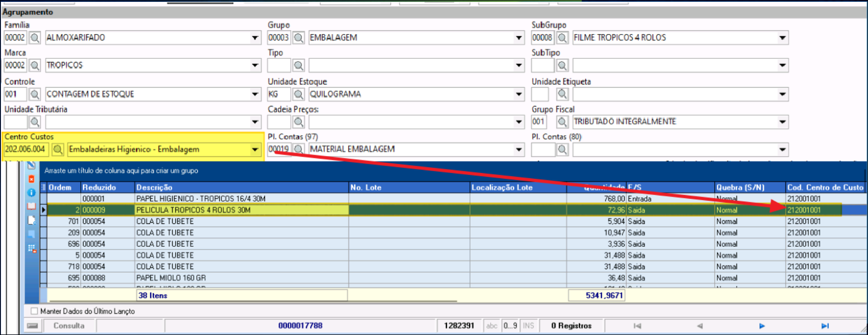This screenshot has width=868, height=335.
Task: Click the keyboard icon beside Consulta
Action: (x=33, y=326)
